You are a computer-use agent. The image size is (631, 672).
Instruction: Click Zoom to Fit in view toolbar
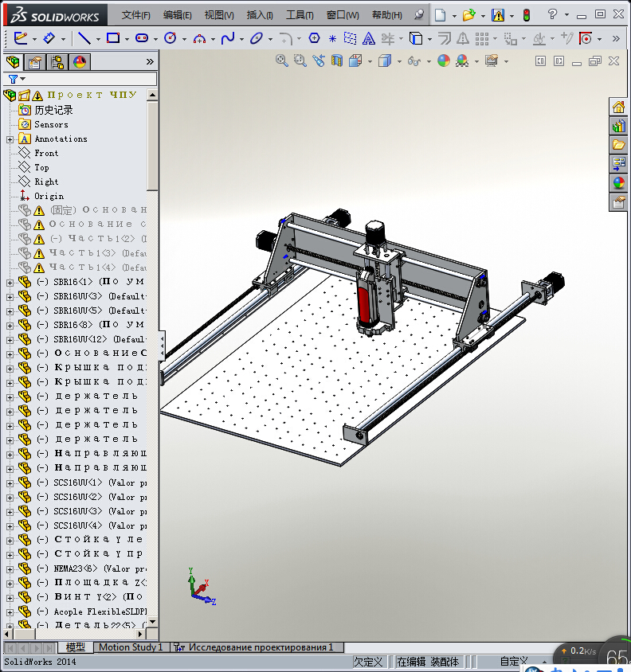tap(281, 61)
